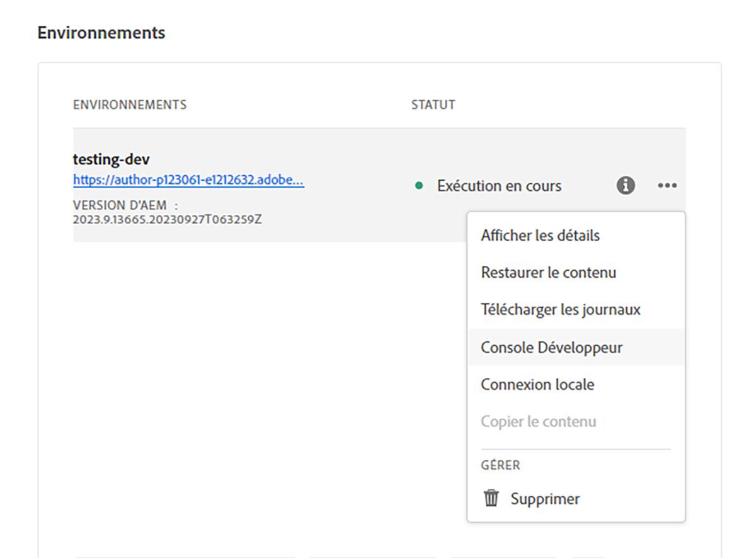Open environment information using the info icon
Viewport: 756px width, 558px height.
626,185
